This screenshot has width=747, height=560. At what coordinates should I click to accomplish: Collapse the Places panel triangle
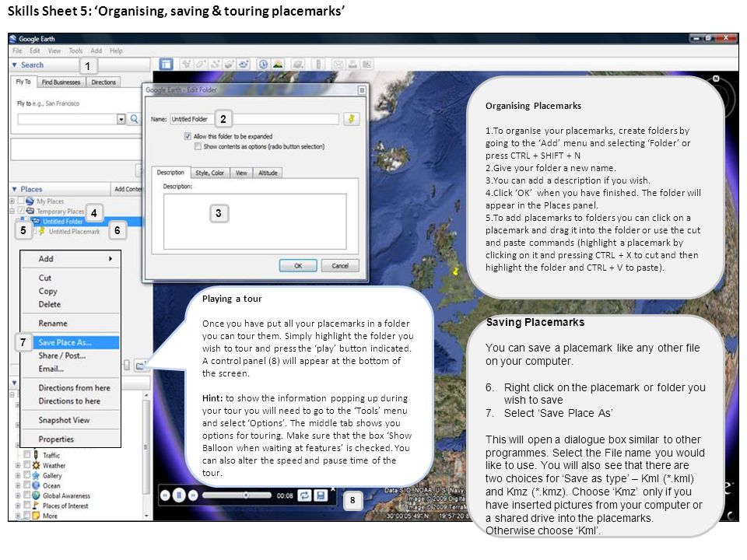pyautogui.click(x=14, y=189)
